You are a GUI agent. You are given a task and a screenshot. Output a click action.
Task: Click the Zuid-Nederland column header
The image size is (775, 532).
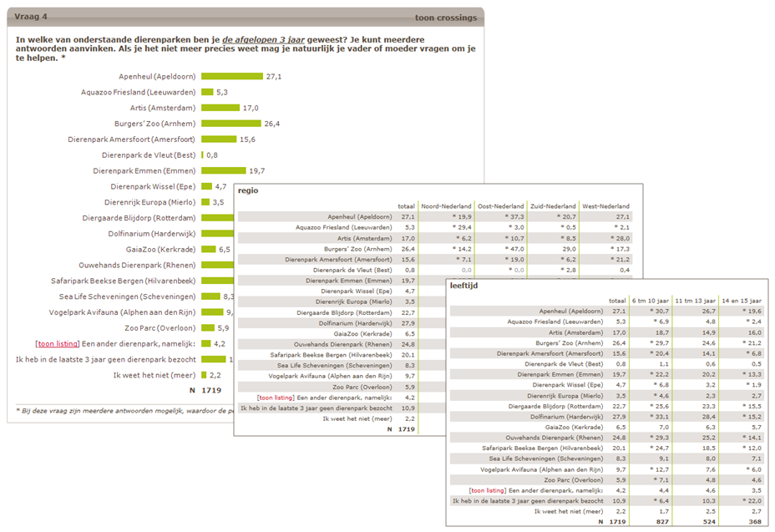tap(553, 206)
